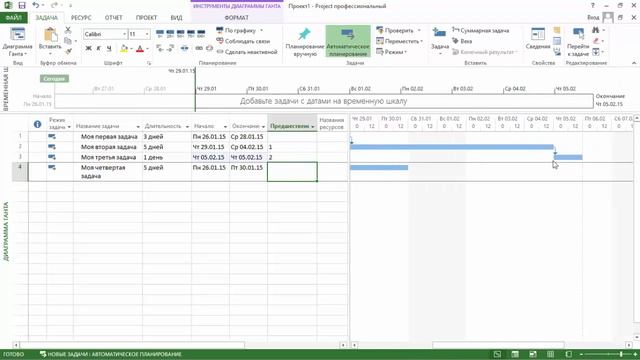Open the Проверить dropdown
640x360 pixels.
pos(398,30)
